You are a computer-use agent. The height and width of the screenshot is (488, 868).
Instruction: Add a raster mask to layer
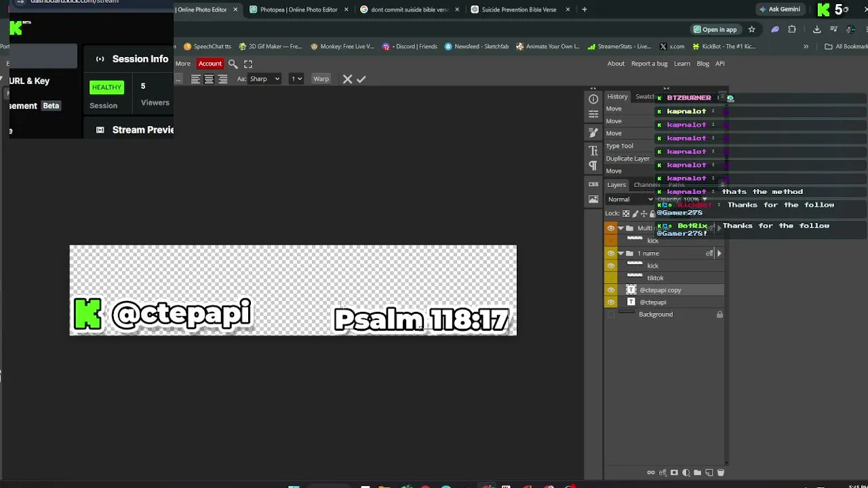[x=674, y=472]
